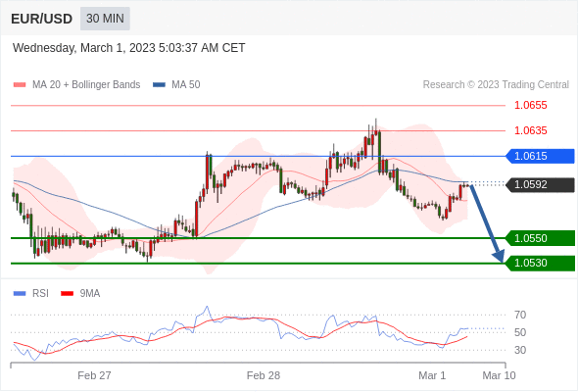
Task: Click the Mar 1 date axis label
Action: pos(432,375)
